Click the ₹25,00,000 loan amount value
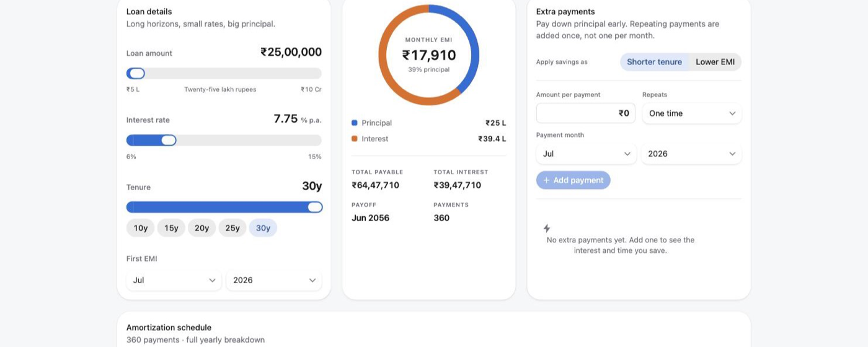 pyautogui.click(x=291, y=52)
